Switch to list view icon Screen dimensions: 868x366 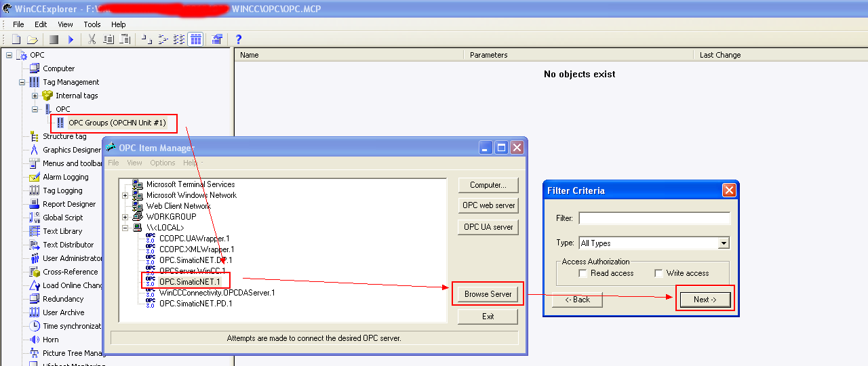(179, 40)
